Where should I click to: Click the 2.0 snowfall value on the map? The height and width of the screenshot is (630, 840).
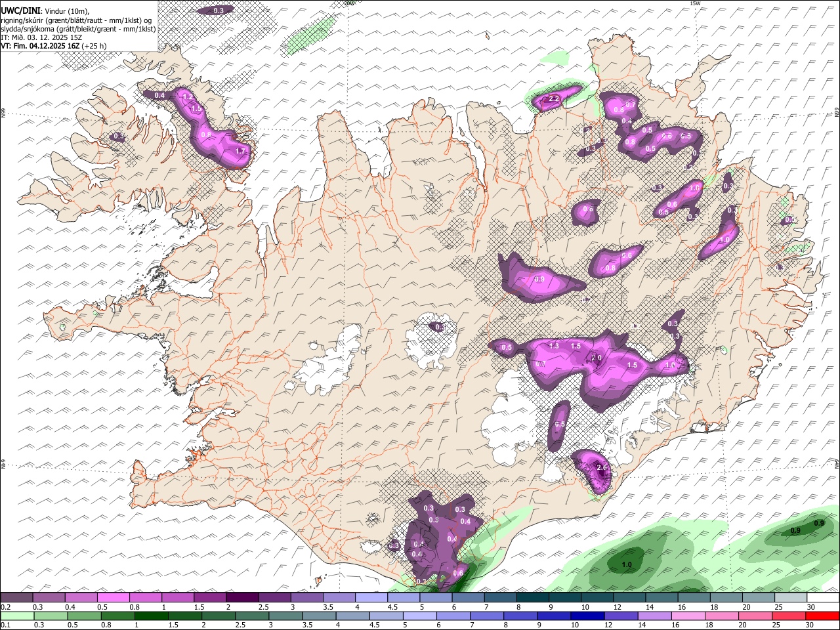[x=597, y=358]
